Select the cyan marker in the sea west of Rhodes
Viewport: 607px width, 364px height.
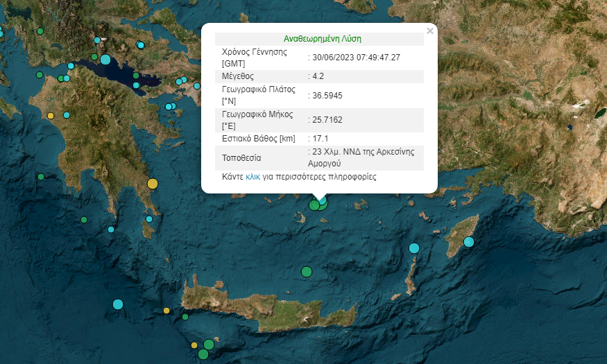pyautogui.click(x=414, y=248)
